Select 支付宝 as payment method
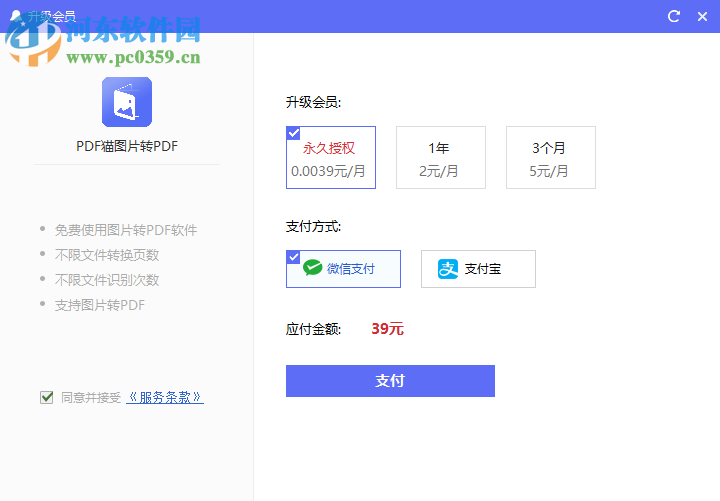Image resolution: width=720 pixels, height=501 pixels. [478, 269]
